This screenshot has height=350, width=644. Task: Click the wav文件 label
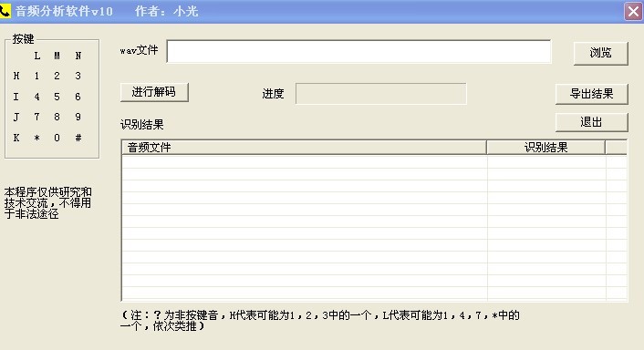click(139, 50)
